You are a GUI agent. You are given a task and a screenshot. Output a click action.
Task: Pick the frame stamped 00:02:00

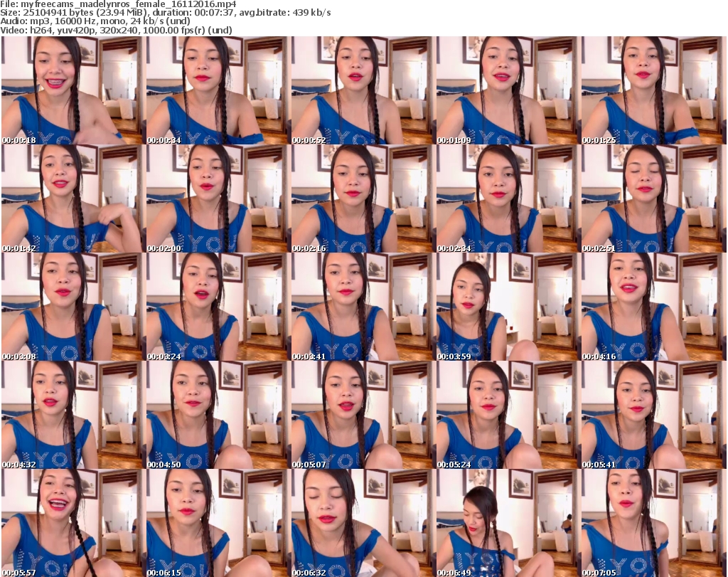tap(218, 198)
